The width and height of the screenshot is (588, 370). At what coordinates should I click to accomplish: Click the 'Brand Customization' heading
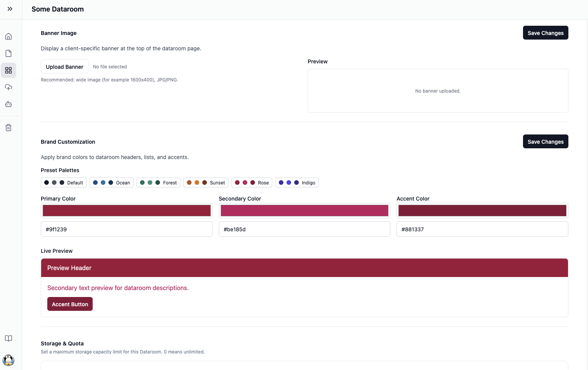click(x=68, y=142)
